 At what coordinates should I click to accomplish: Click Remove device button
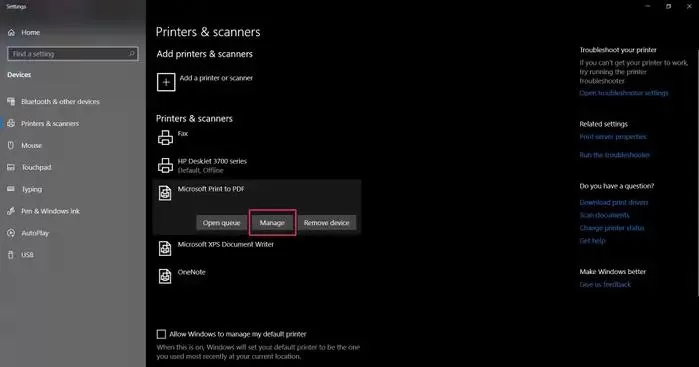(327, 223)
